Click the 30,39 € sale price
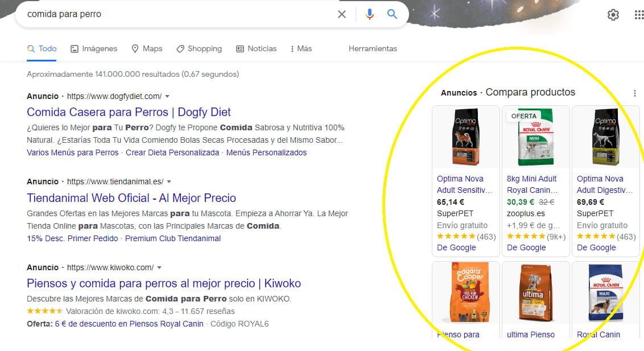The height and width of the screenshot is (351, 644). pyautogui.click(x=521, y=203)
